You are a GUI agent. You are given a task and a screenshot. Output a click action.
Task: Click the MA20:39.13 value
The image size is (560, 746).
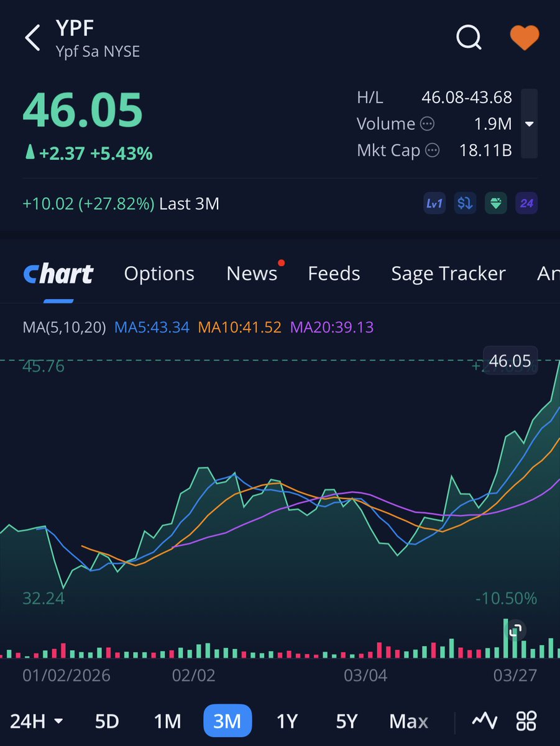coord(332,327)
